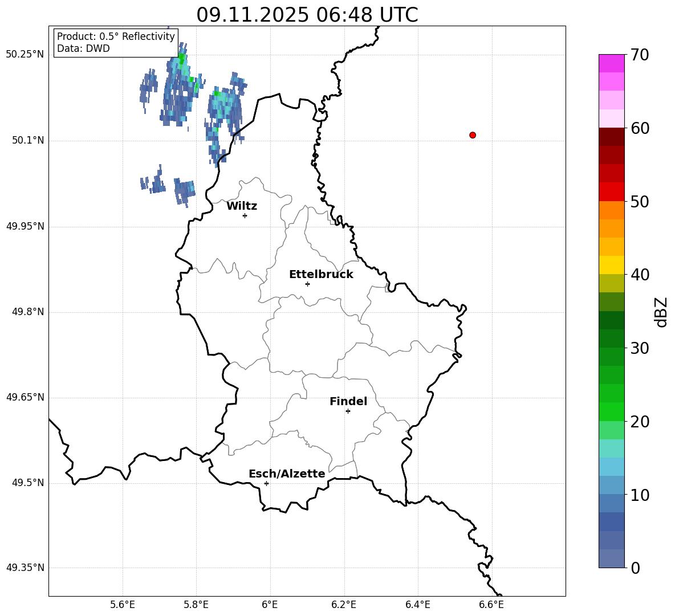Click the Wiltz city label

pos(242,206)
